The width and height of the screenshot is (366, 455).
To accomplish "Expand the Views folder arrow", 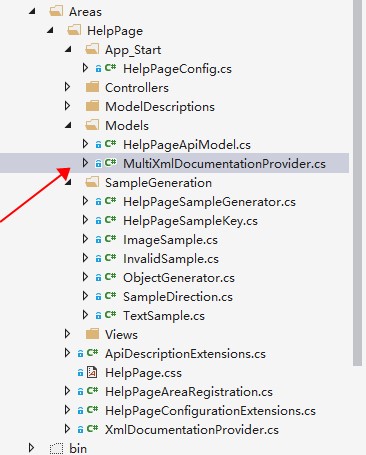I will (67, 334).
